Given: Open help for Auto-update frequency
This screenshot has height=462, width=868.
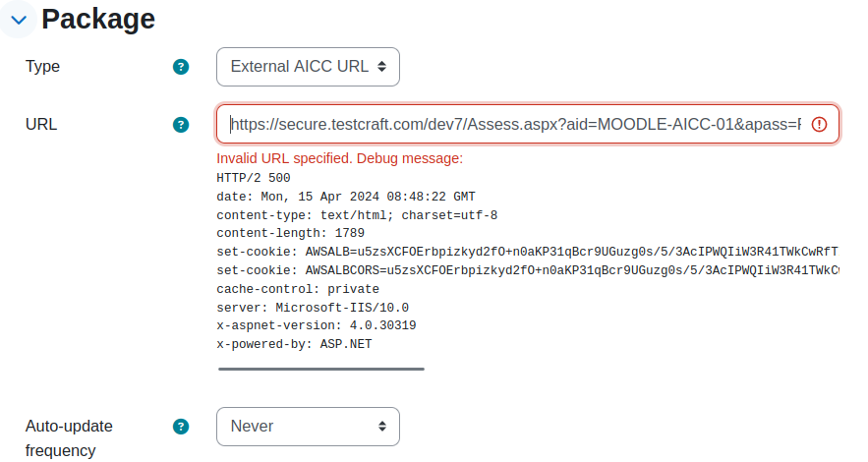Looking at the screenshot, I should pyautogui.click(x=181, y=427).
